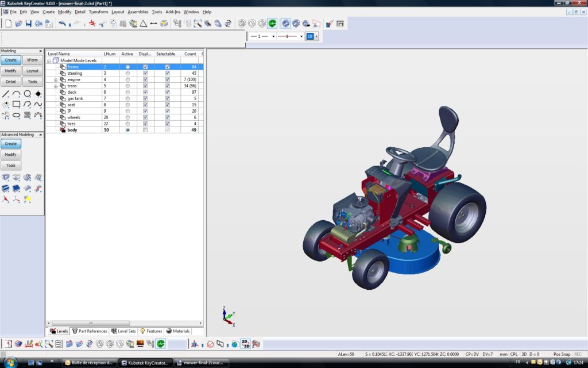Image resolution: width=588 pixels, height=368 pixels.
Task: Select the Ellipse tool in Modeling palette
Action: click(x=17, y=115)
